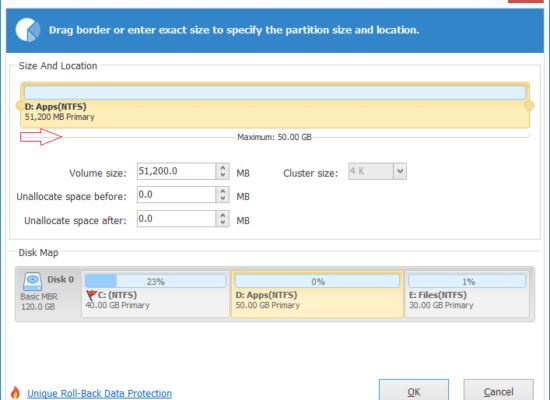Open the Cluster size dropdown
Screen dimensions: 550x400
(400, 171)
